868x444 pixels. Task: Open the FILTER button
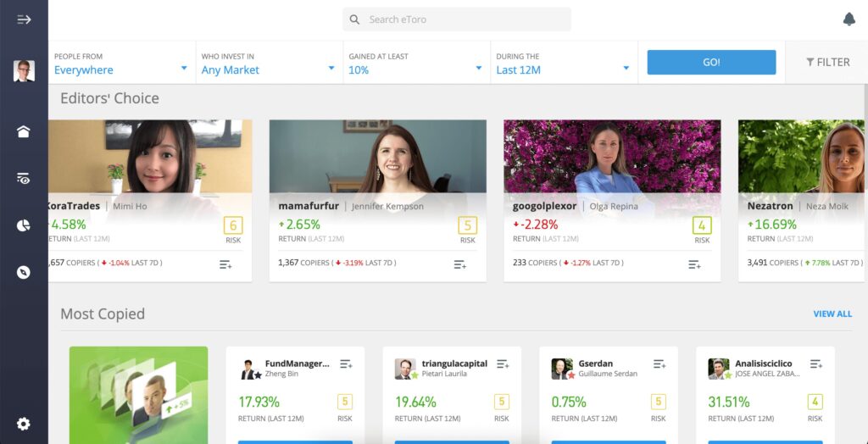pos(827,63)
